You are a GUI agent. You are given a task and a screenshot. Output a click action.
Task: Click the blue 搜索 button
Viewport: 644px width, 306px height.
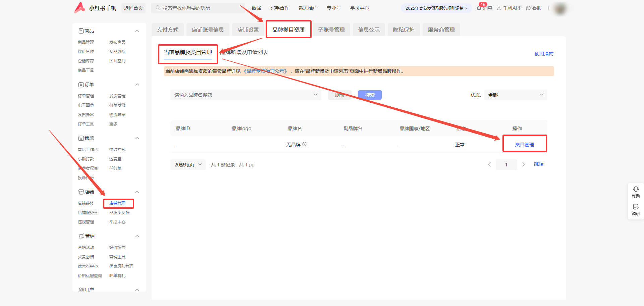click(x=370, y=95)
